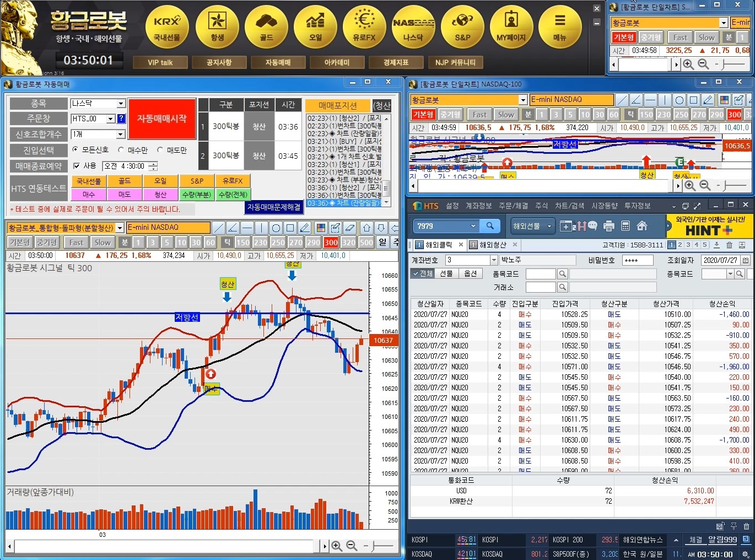Open the 주문/체결 menu in HTS
755x560 pixels.
pos(513,206)
